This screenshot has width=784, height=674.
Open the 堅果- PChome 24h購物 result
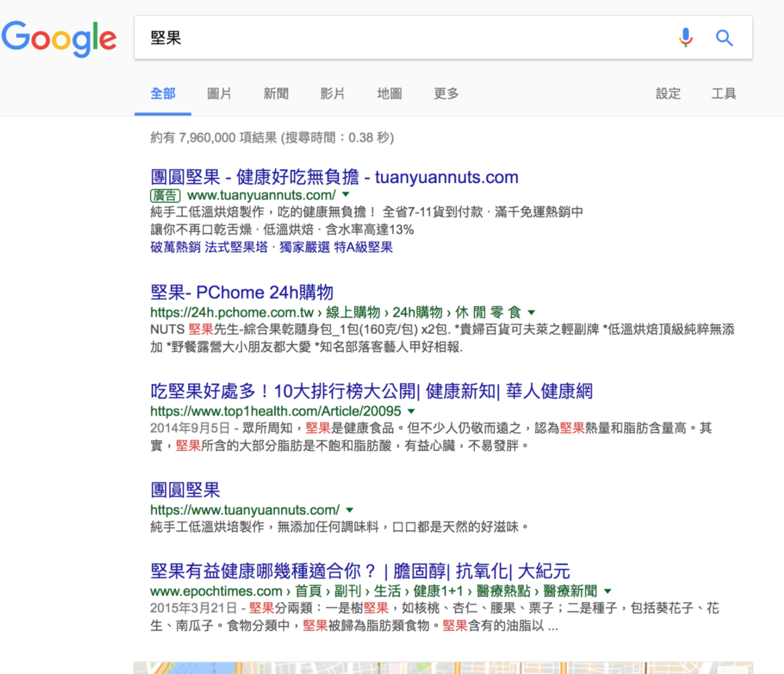point(242,292)
